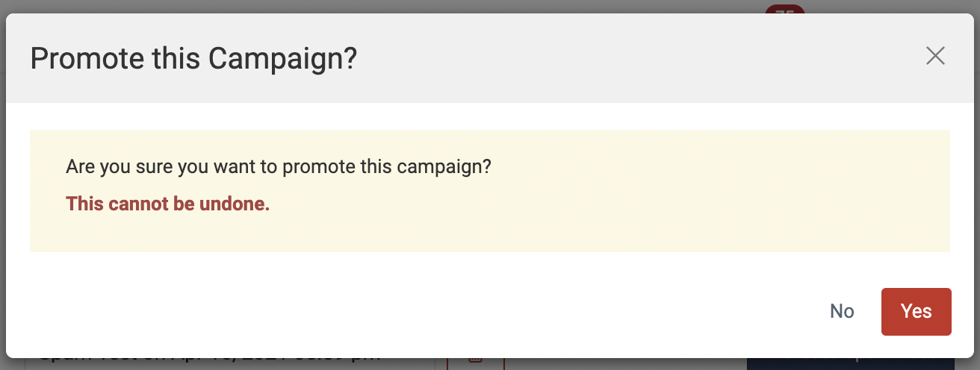This screenshot has height=370, width=980.
Task: Click the "This cannot be undone." warning
Action: point(167,204)
